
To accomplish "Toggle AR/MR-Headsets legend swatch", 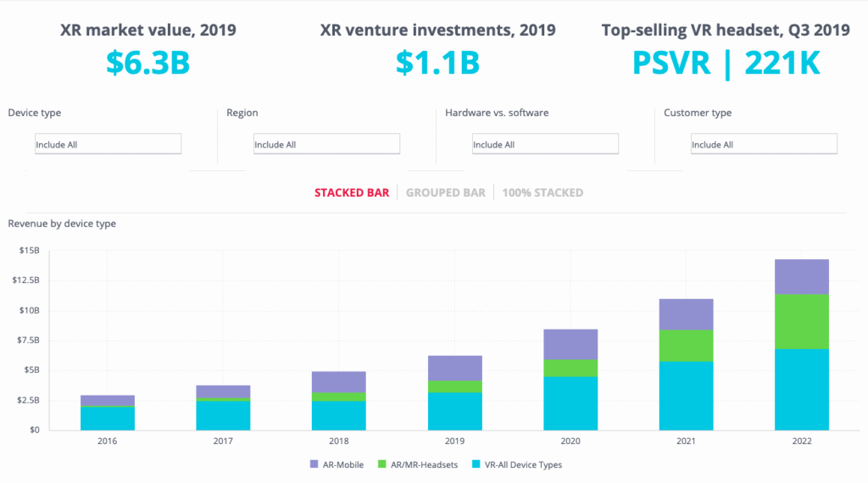I will click(382, 464).
